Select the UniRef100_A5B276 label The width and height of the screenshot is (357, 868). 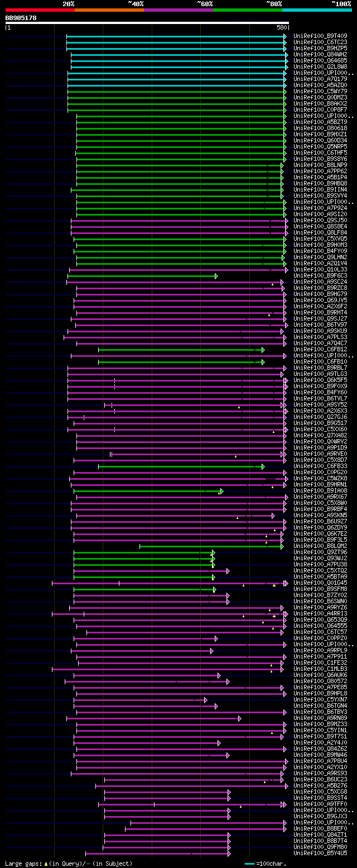pos(320,785)
